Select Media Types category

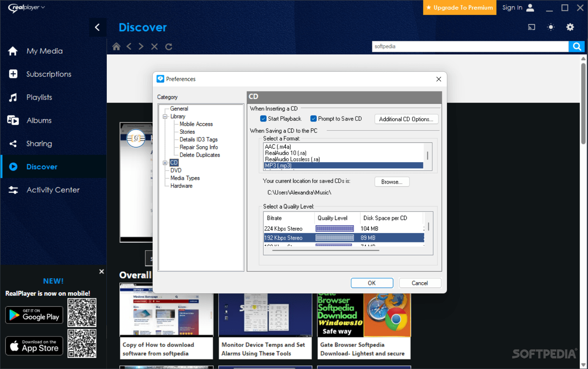point(185,178)
